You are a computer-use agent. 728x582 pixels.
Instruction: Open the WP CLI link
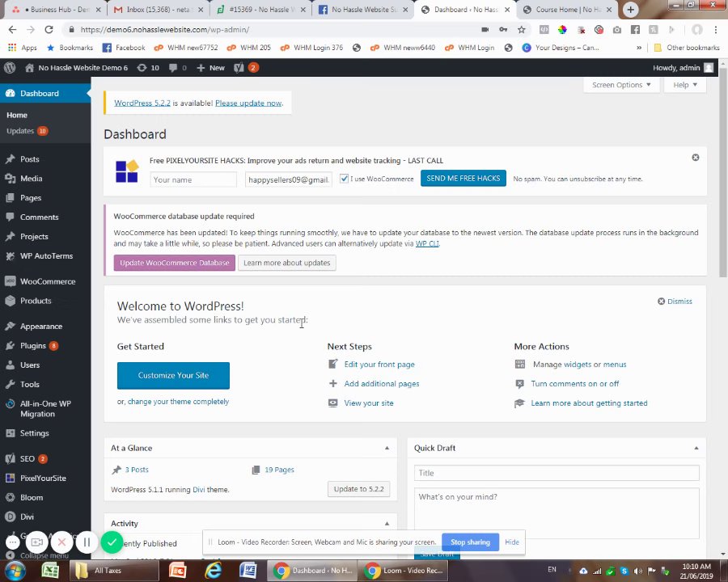click(x=427, y=243)
